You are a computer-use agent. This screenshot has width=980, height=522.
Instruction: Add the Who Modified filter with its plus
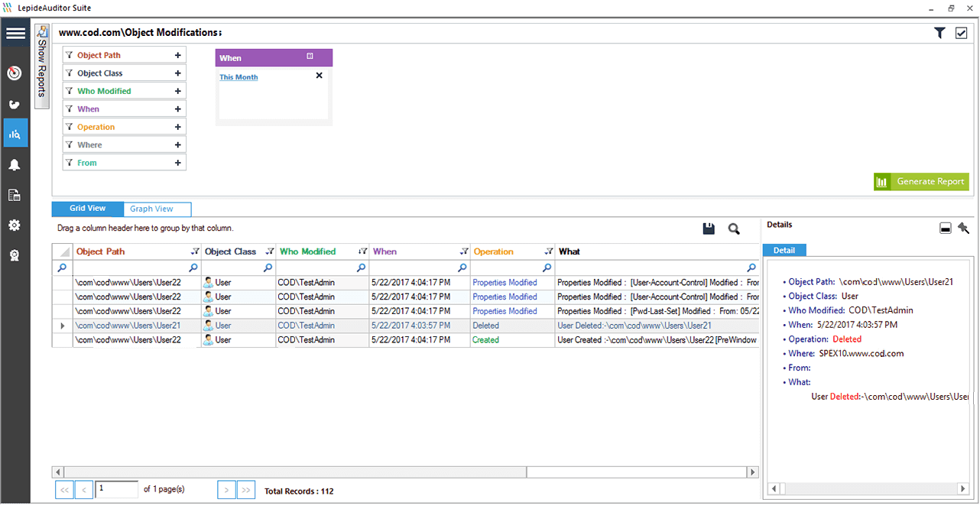pos(177,91)
